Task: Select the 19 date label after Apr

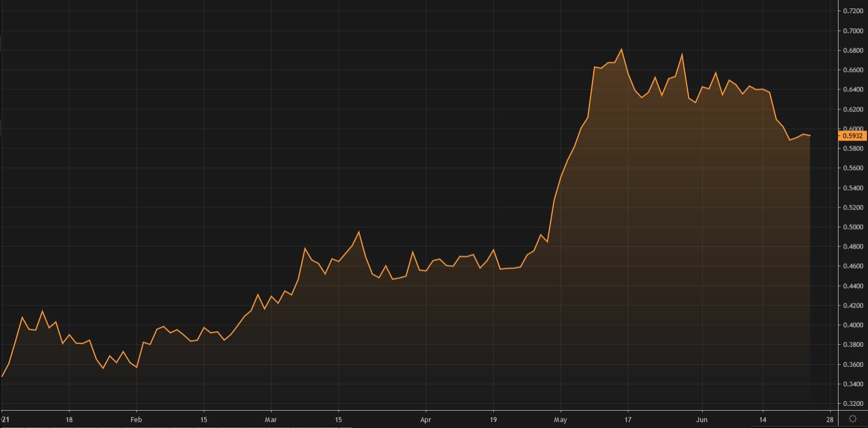Action: coord(493,420)
